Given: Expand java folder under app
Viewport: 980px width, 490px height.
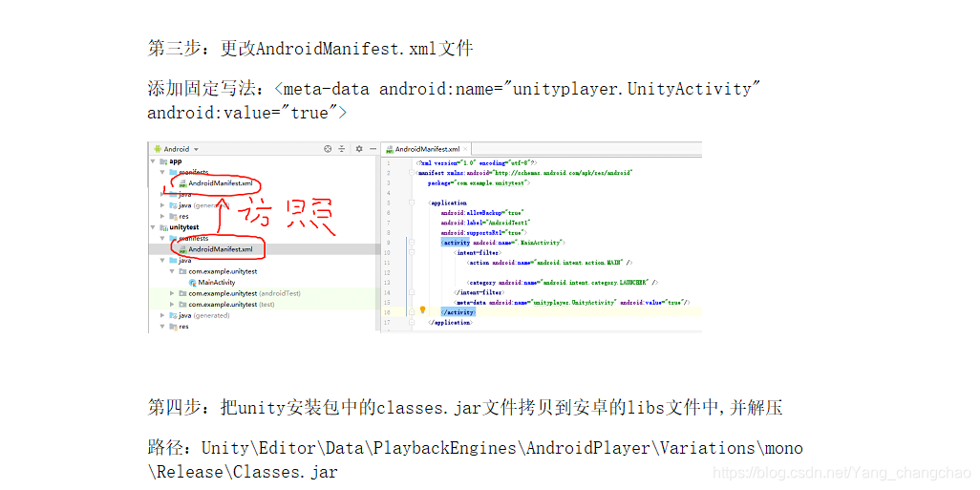Looking at the screenshot, I should 163,194.
